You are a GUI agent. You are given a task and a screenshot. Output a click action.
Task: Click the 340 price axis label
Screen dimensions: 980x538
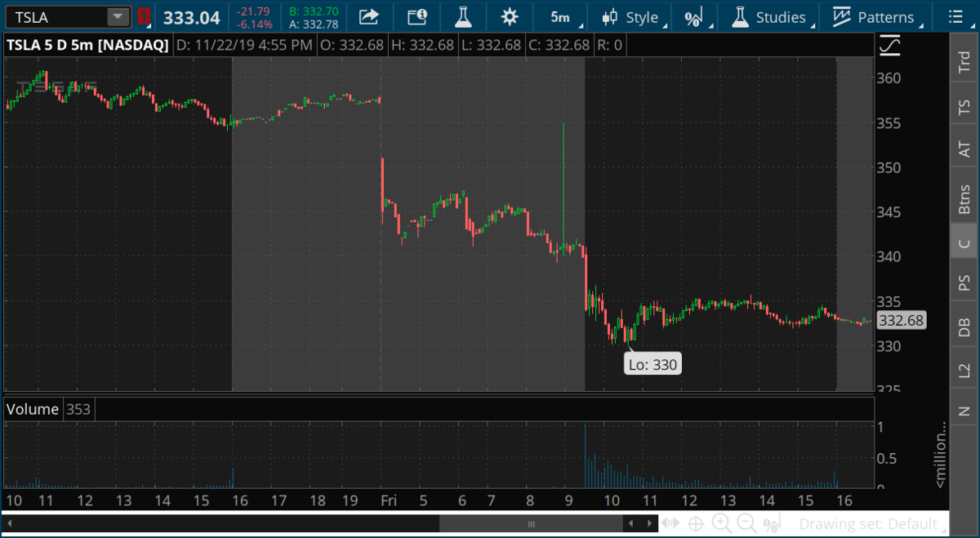click(x=888, y=256)
